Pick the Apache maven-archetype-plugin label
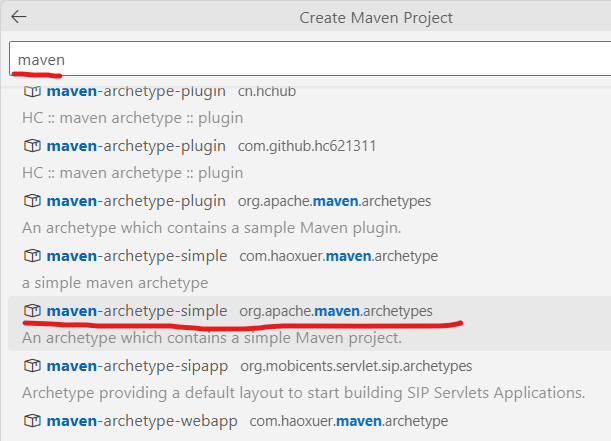 (x=136, y=201)
